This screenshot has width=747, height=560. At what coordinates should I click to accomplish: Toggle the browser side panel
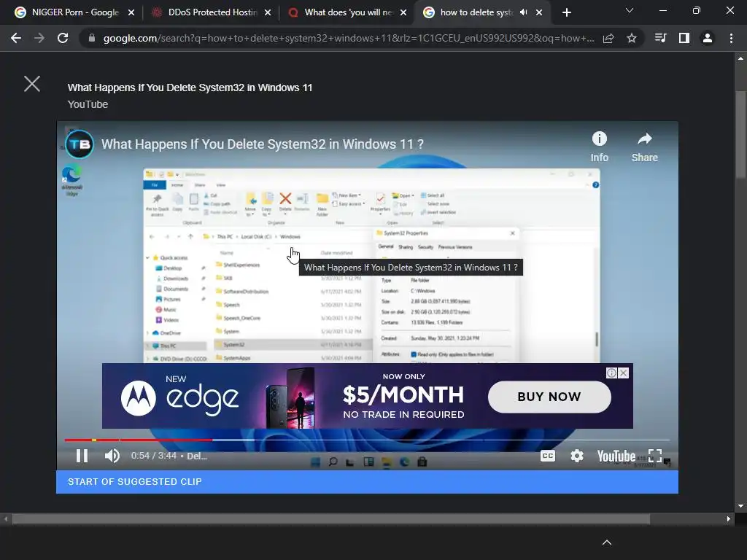684,38
